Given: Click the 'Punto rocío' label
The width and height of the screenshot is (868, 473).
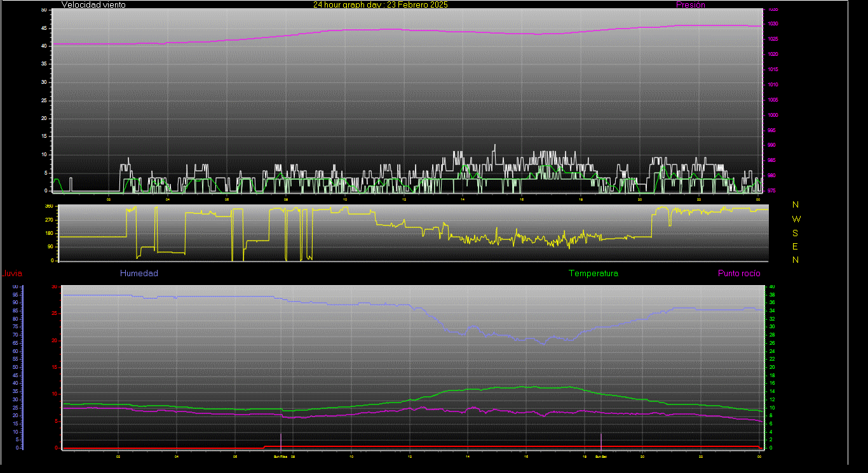Looking at the screenshot, I should tap(739, 274).
